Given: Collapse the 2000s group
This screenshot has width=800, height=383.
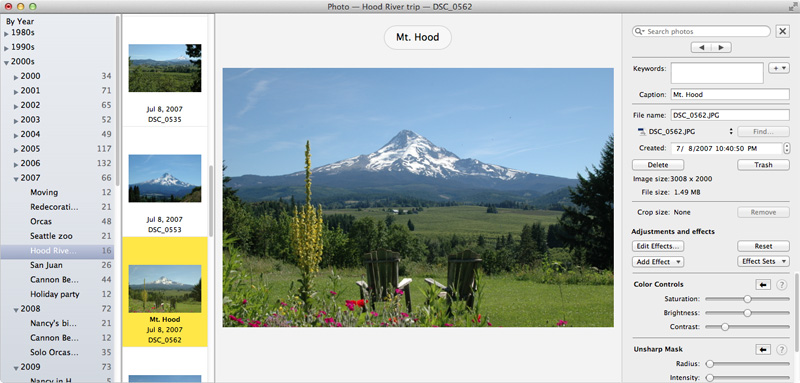Looking at the screenshot, I should click(6, 63).
